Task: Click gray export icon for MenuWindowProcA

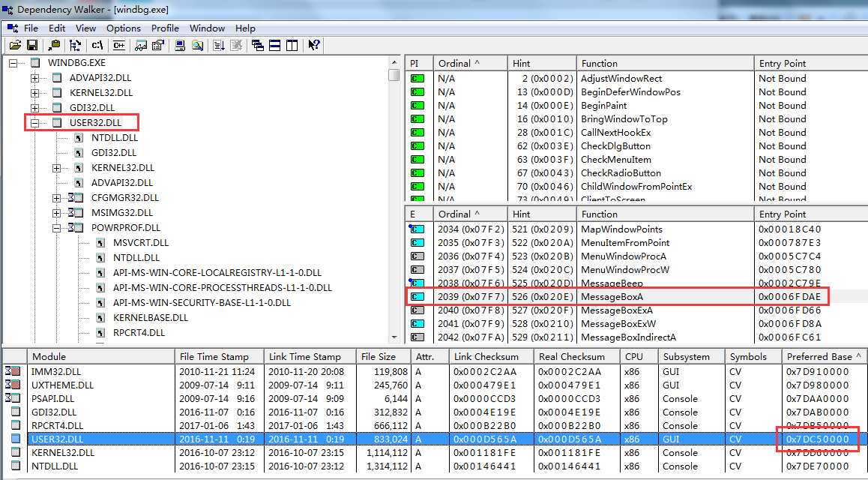Action: coord(418,256)
